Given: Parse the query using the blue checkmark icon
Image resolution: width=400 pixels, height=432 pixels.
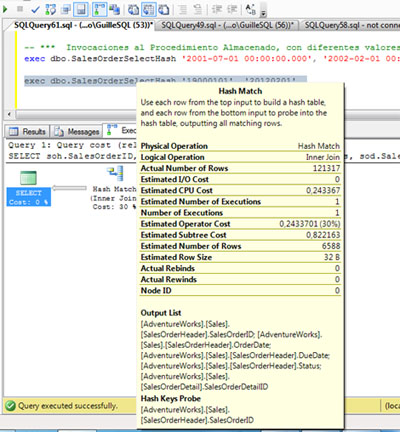Looking at the screenshot, I should pyautogui.click(x=35, y=9).
